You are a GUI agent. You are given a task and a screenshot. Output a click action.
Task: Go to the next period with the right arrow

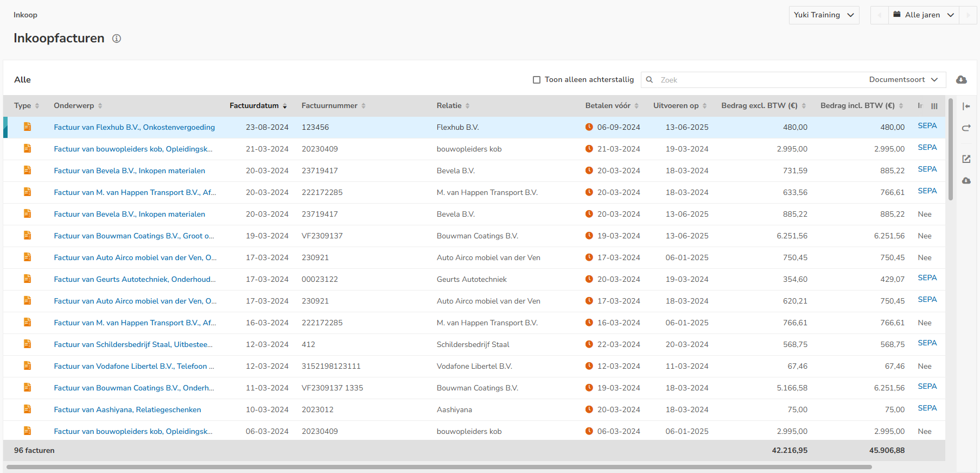click(968, 15)
